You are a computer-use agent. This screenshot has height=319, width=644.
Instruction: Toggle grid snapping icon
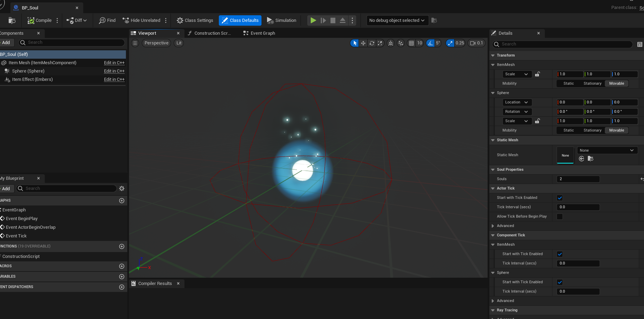pos(411,43)
